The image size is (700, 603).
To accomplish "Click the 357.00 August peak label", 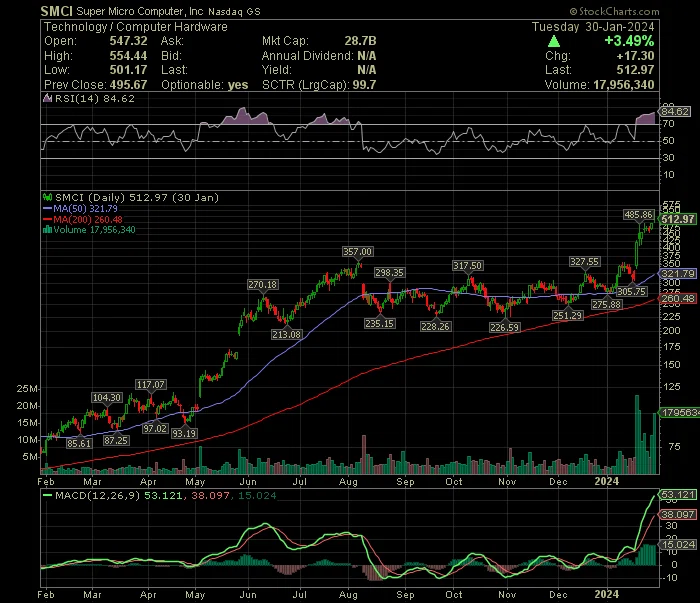I will (357, 252).
